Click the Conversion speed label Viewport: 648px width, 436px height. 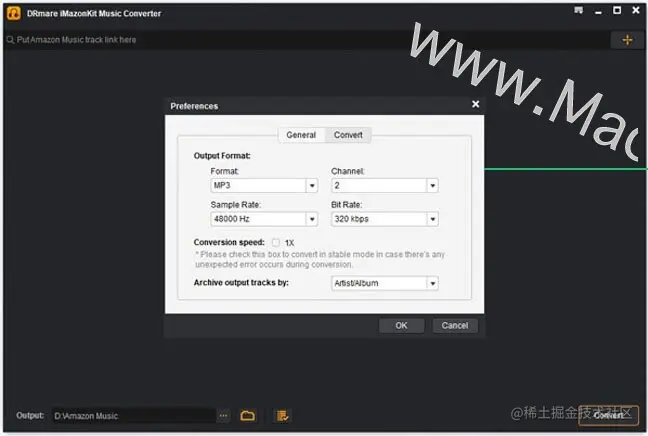pyautogui.click(x=229, y=242)
